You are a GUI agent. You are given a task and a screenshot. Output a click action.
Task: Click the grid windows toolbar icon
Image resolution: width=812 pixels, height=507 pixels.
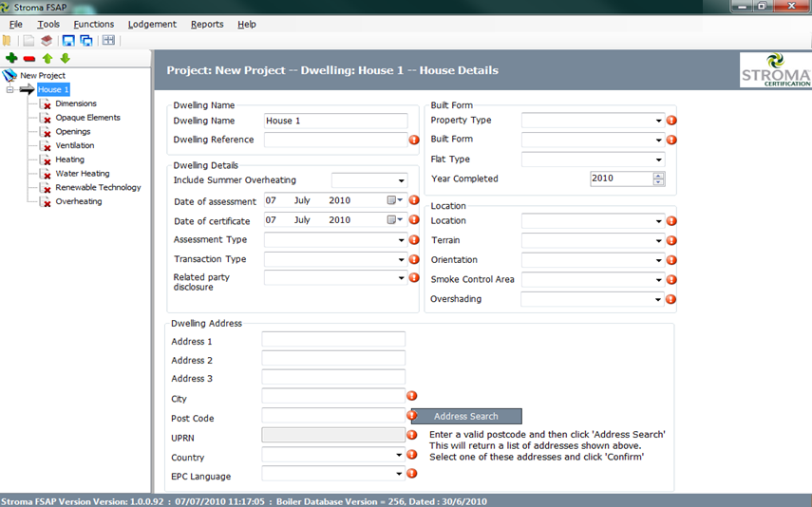click(x=108, y=41)
